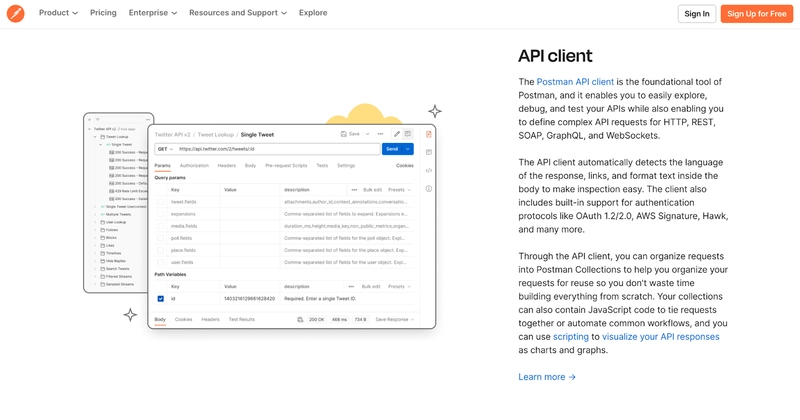
Task: Open the request Settings tab
Action: (x=346, y=166)
